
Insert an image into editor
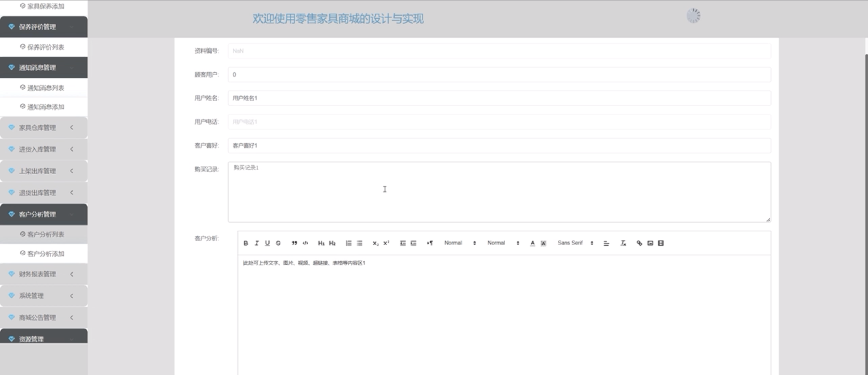[x=650, y=243]
